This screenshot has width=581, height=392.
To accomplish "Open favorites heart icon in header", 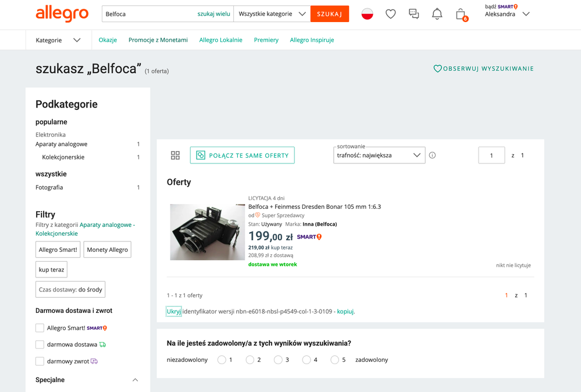I will coord(391,14).
